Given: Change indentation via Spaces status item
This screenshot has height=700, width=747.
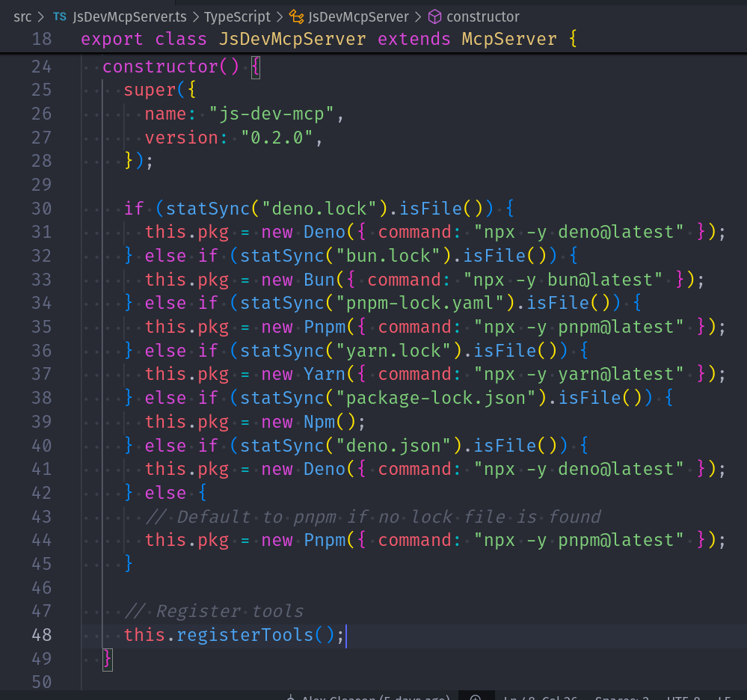Looking at the screenshot, I should 622,697.
